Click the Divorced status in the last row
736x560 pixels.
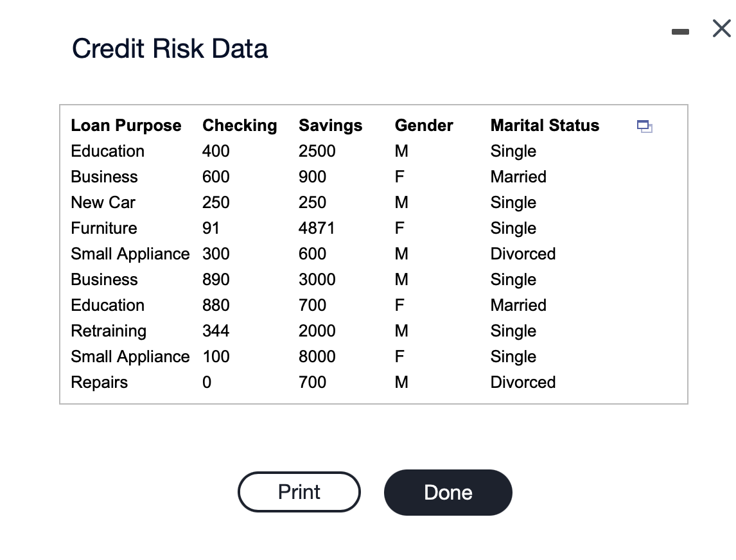point(523,382)
